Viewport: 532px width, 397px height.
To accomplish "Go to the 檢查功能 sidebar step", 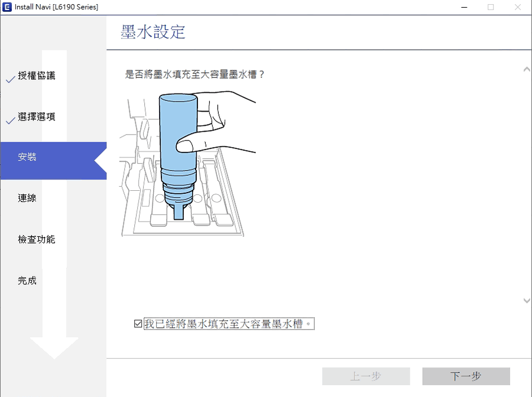I will (x=37, y=240).
